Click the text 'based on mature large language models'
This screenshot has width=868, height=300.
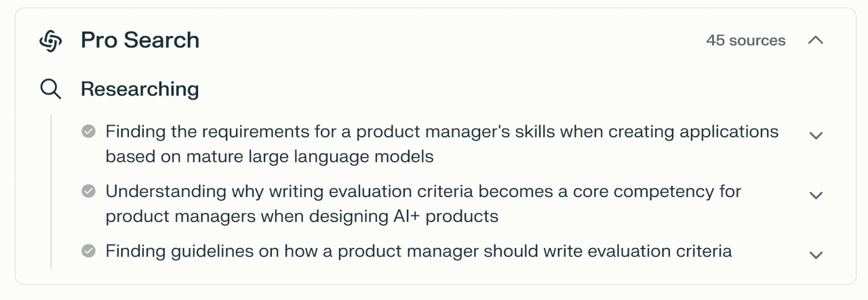click(x=269, y=156)
